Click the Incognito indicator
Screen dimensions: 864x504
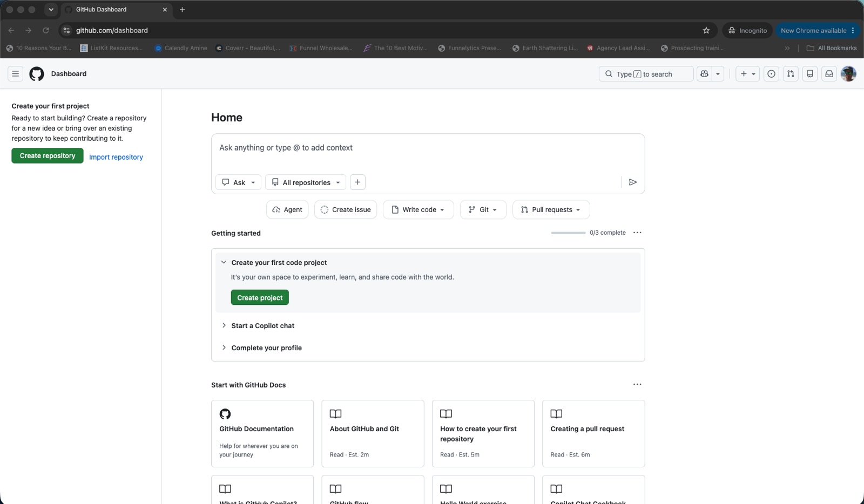tap(748, 30)
